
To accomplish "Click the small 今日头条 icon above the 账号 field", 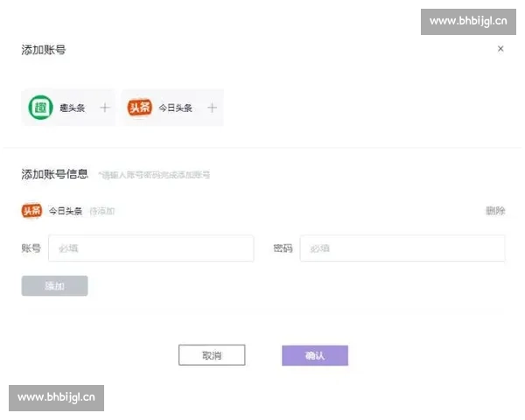I will pyautogui.click(x=31, y=211).
